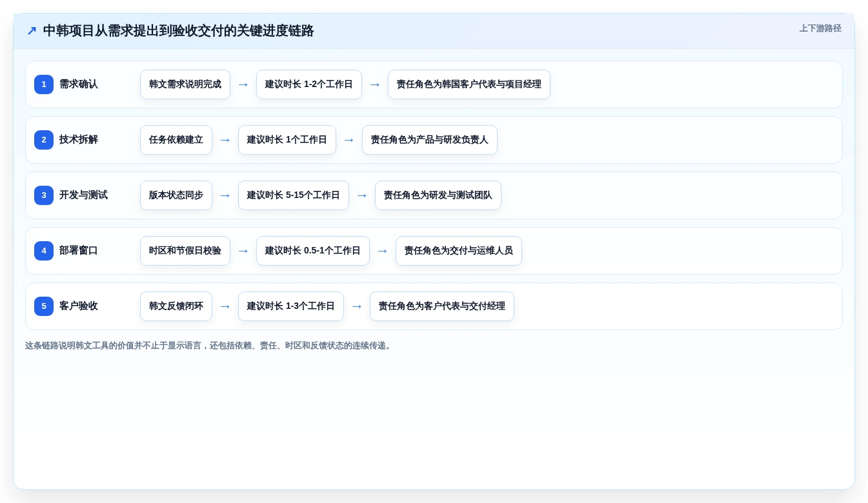Viewport: 868px width, 503px height.
Task: Click the 建议时长 5-15个工作日 node
Action: click(x=294, y=195)
